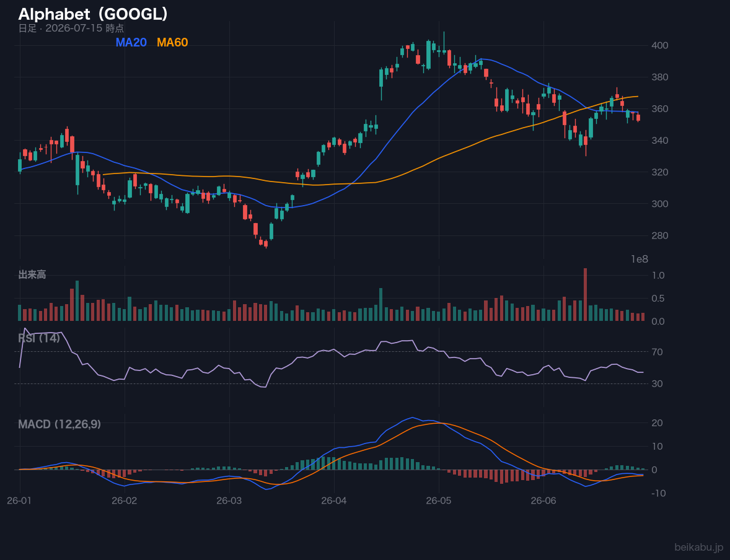This screenshot has height=560, width=730.
Task: Click the RSI 70 level label
Action: (x=657, y=351)
